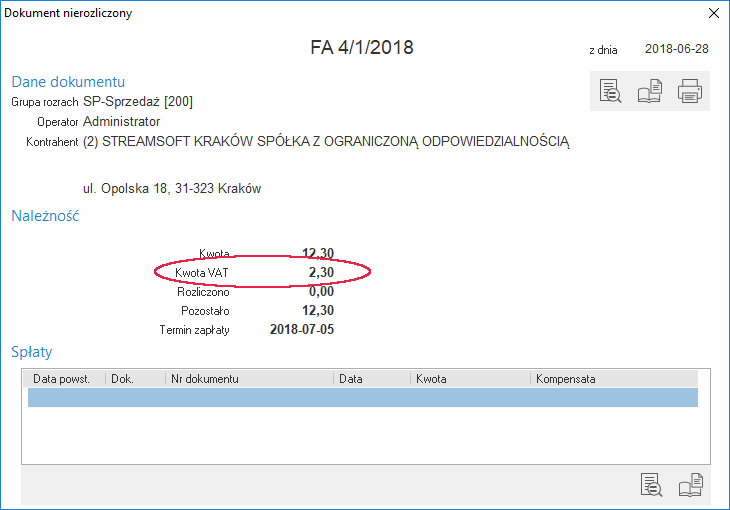Image resolution: width=730 pixels, height=510 pixels.
Task: Click the Kompensata column header
Action: click(615, 379)
